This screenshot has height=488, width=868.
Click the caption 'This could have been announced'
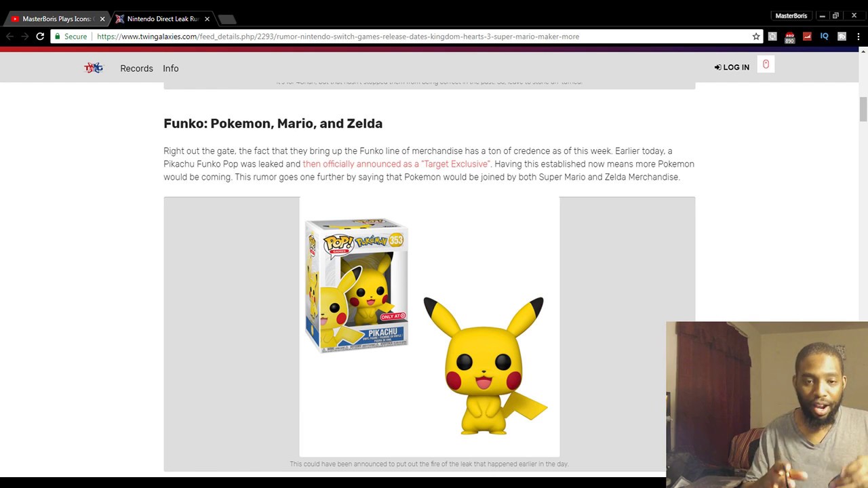point(429,464)
